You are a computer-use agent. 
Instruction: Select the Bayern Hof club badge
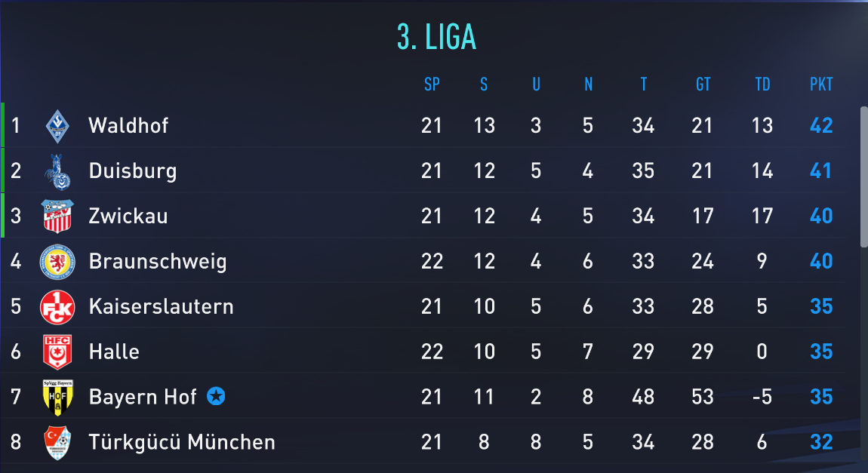[x=57, y=398]
